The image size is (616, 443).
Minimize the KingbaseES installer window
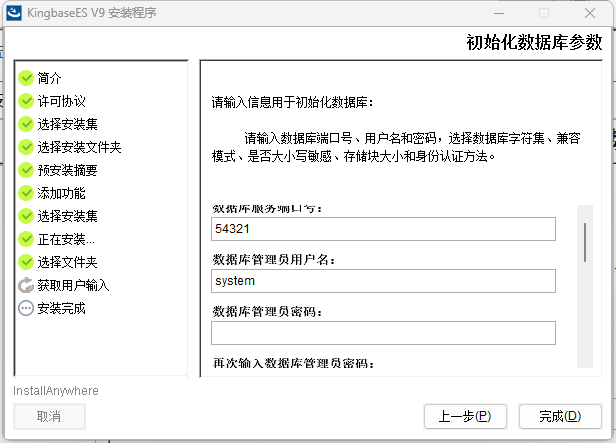tap(499, 13)
